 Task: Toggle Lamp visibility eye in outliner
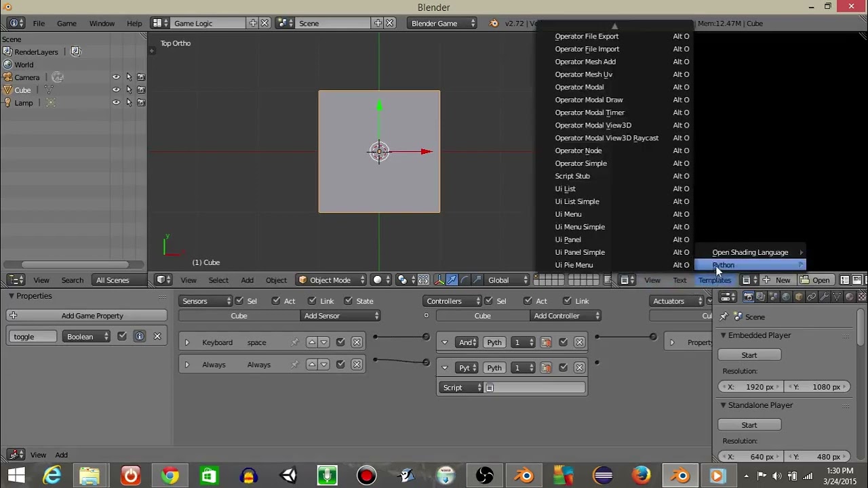pyautogui.click(x=116, y=103)
